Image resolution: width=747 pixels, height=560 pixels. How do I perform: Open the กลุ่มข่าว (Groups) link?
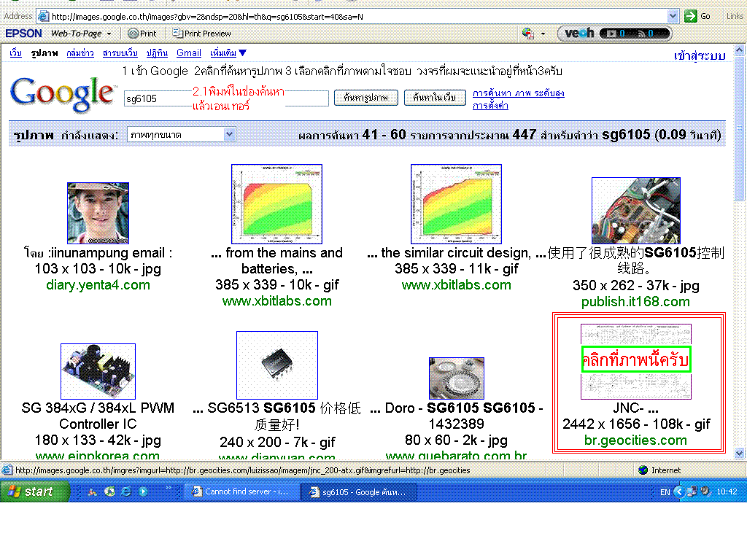pyautogui.click(x=80, y=52)
